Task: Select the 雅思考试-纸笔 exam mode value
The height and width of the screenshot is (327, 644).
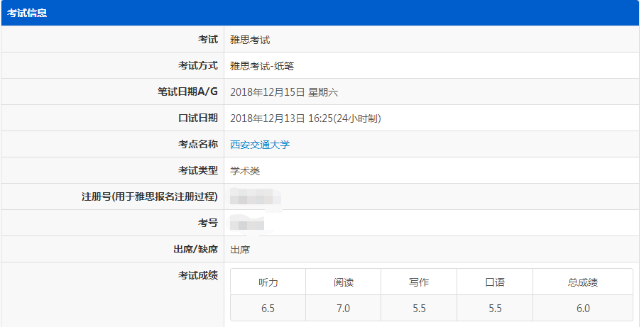Action: click(x=262, y=66)
